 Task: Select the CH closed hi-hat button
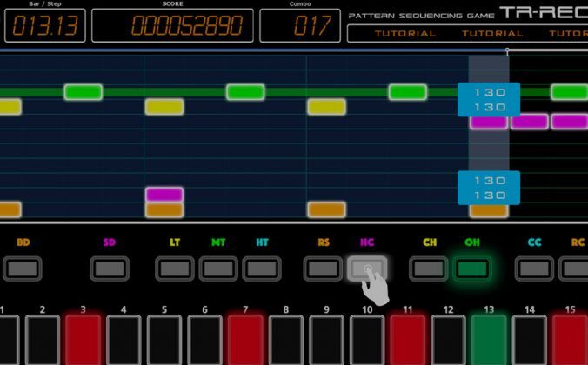tap(429, 269)
